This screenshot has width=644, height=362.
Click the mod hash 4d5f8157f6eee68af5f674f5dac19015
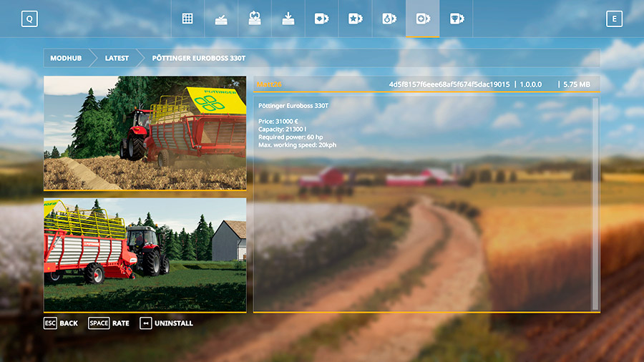click(x=449, y=84)
